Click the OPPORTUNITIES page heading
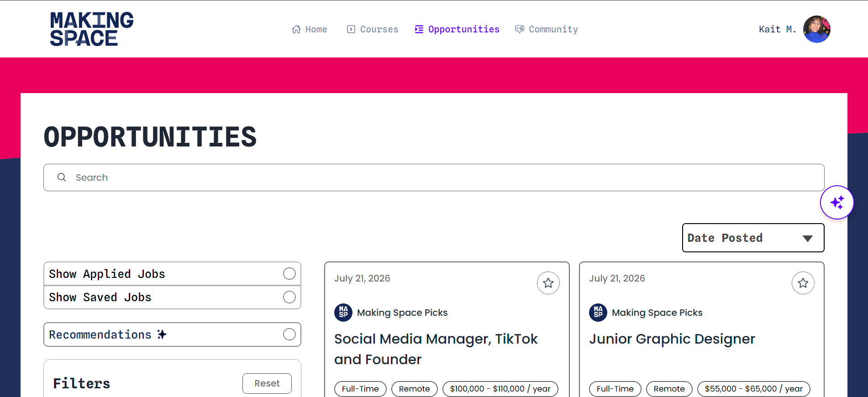Viewport: 868px width, 397px height. (x=150, y=137)
